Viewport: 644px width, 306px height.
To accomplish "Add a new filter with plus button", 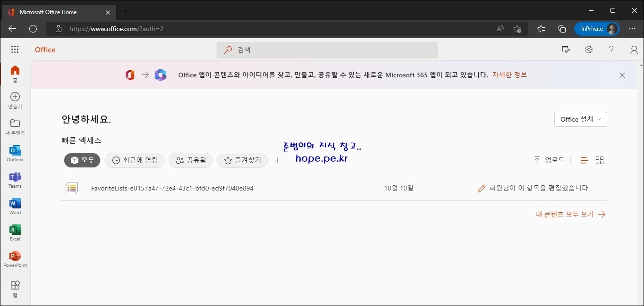I will pyautogui.click(x=277, y=160).
